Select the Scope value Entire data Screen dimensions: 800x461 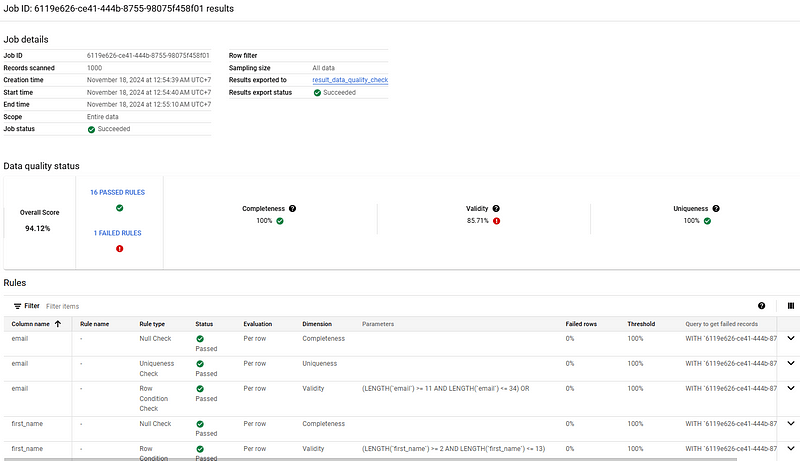tap(103, 117)
